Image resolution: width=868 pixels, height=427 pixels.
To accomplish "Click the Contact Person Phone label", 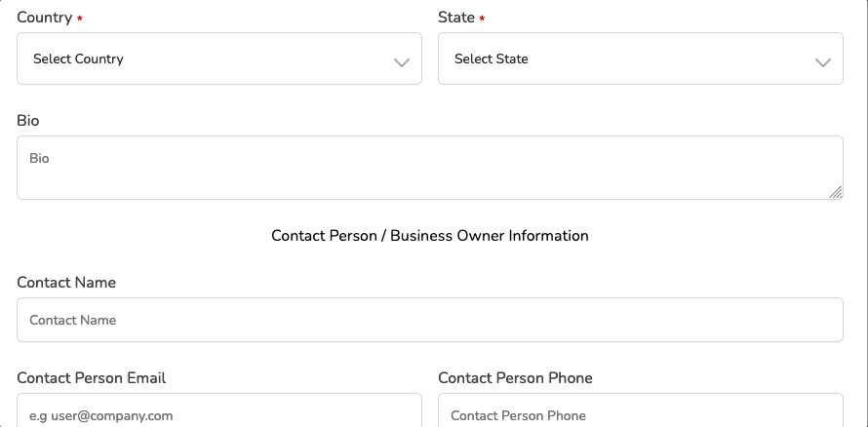I will (515, 378).
